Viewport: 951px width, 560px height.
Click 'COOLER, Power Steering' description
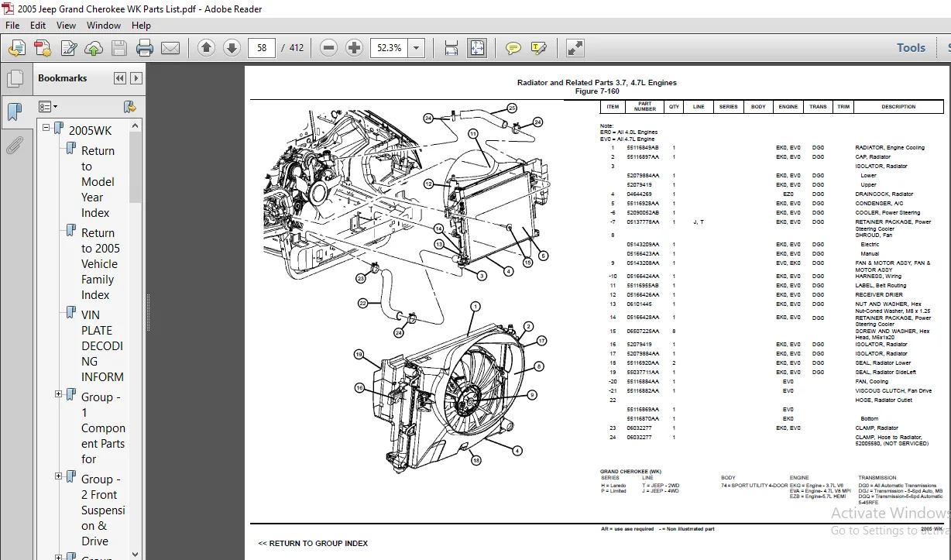pos(887,212)
